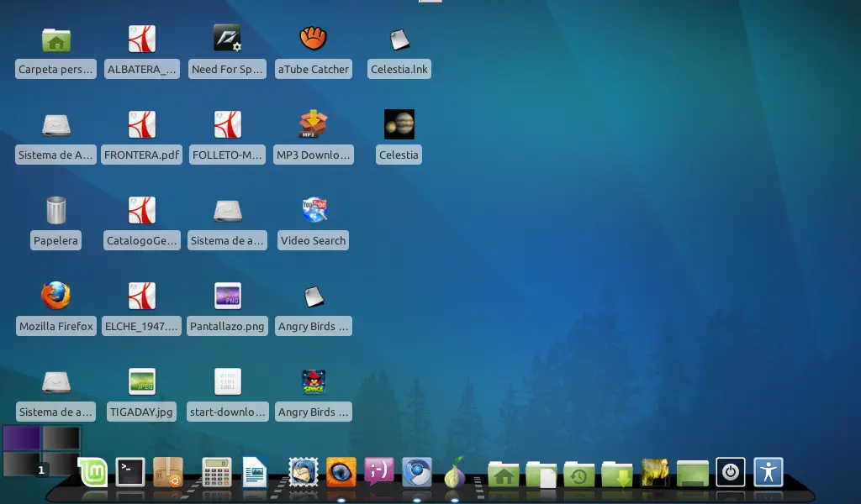This screenshot has width=861, height=504.
Task: Launch the Video Search shortcut
Action: click(x=314, y=209)
